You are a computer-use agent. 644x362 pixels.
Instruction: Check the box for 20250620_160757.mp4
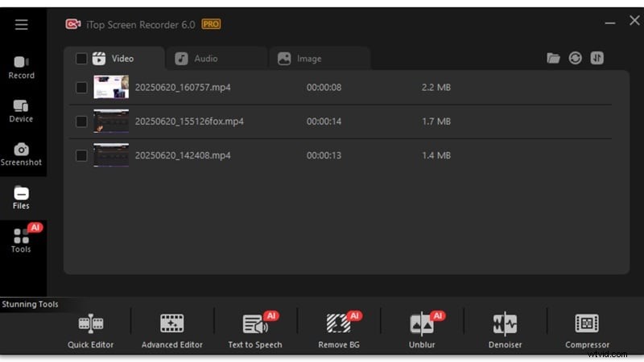[x=81, y=88]
